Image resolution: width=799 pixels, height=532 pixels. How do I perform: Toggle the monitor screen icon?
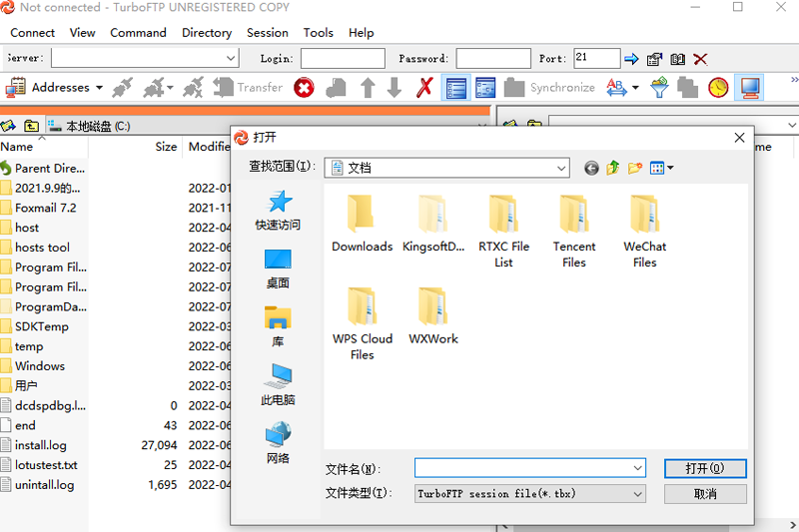750,88
